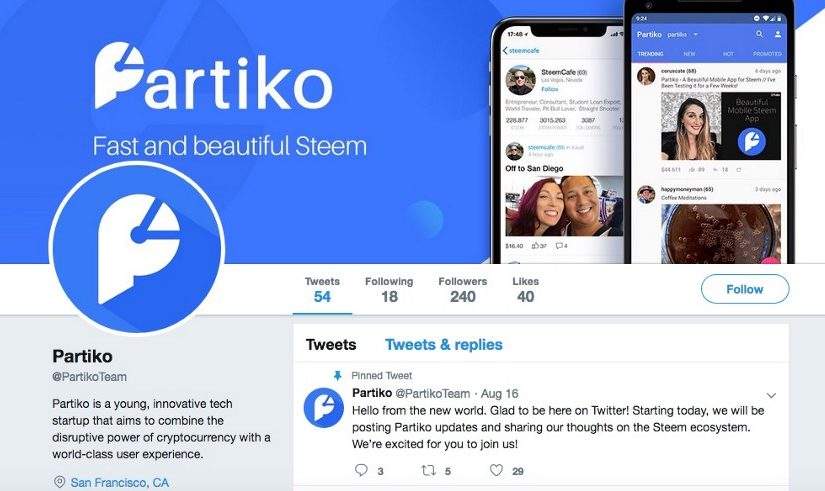Click the search icon in the Android phone mockup
825x491 pixels.
click(759, 34)
